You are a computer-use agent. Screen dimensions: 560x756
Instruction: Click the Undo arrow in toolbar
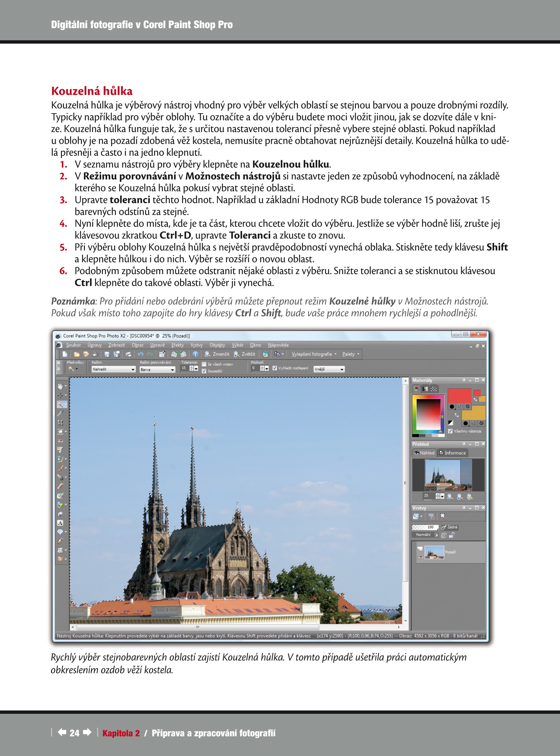click(x=140, y=354)
